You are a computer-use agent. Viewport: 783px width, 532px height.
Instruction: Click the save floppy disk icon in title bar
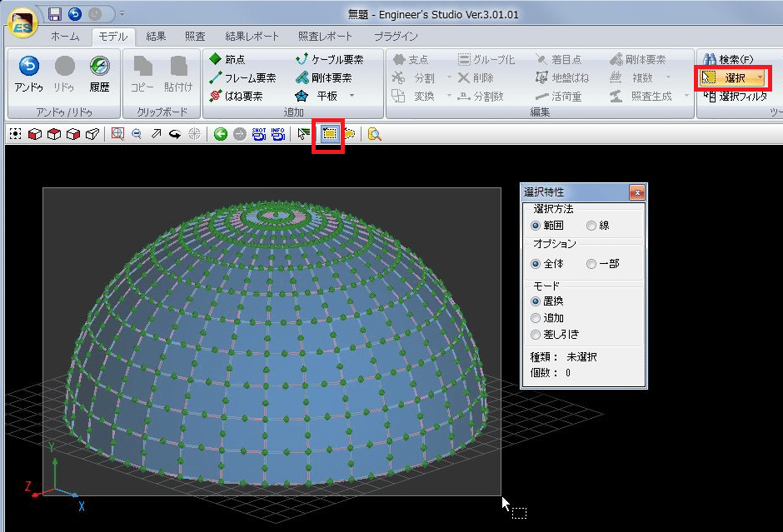tap(55, 14)
